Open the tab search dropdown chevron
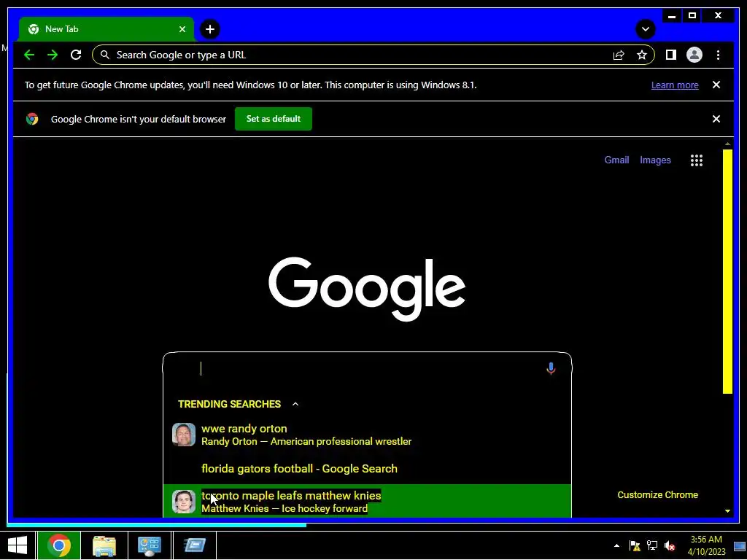Viewport: 747px width, 560px height. pos(646,29)
